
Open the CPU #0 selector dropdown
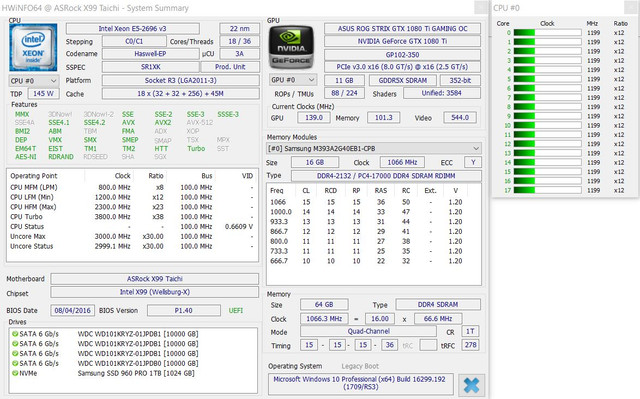tap(33, 81)
